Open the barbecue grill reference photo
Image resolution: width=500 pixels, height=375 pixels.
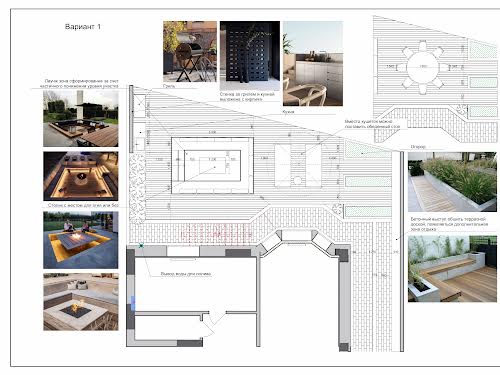pos(190,52)
